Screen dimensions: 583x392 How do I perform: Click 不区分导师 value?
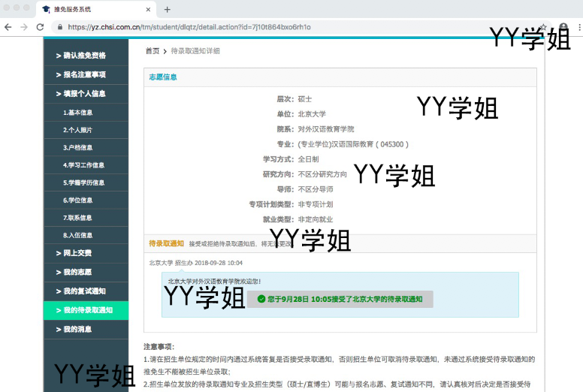[x=316, y=189]
